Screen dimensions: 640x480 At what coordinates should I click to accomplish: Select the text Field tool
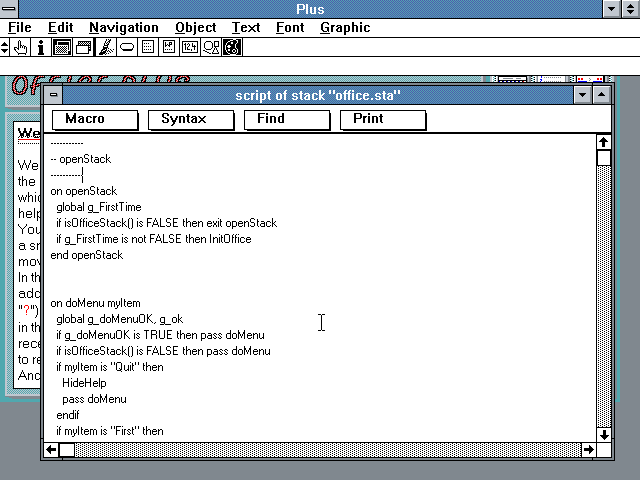tap(148, 47)
